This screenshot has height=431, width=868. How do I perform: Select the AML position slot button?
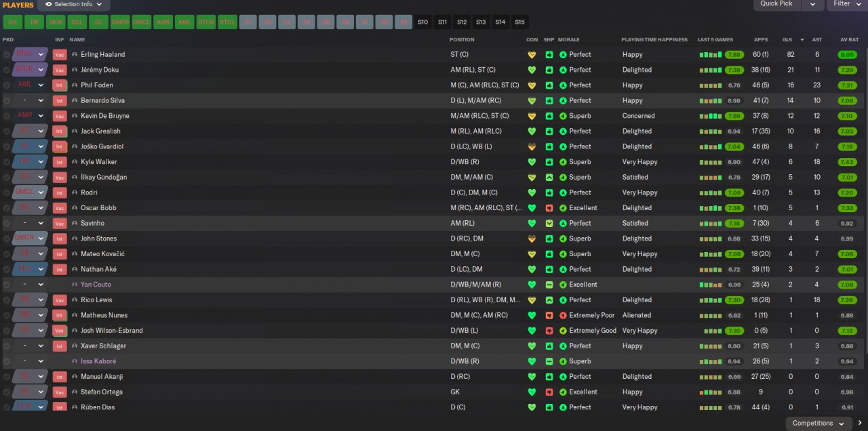tap(184, 22)
